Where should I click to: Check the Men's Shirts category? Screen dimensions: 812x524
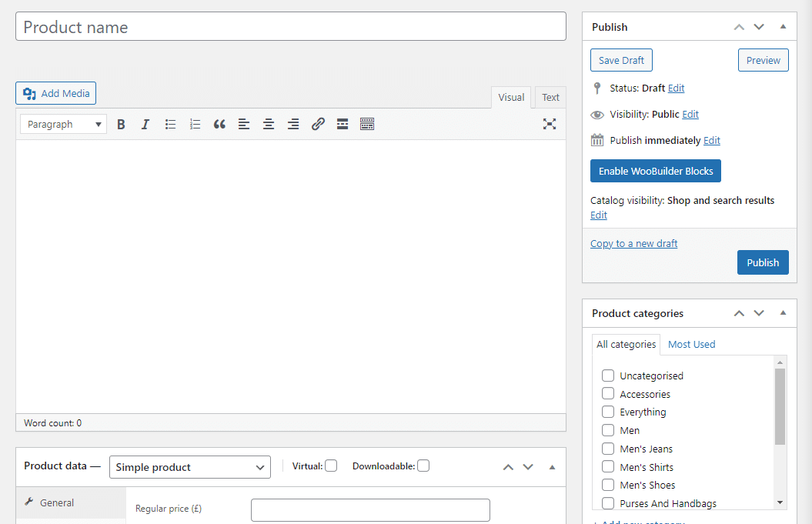click(608, 466)
